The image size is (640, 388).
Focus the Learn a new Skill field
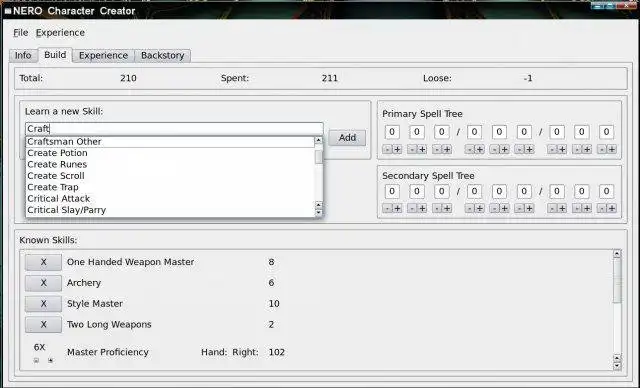click(x=174, y=129)
